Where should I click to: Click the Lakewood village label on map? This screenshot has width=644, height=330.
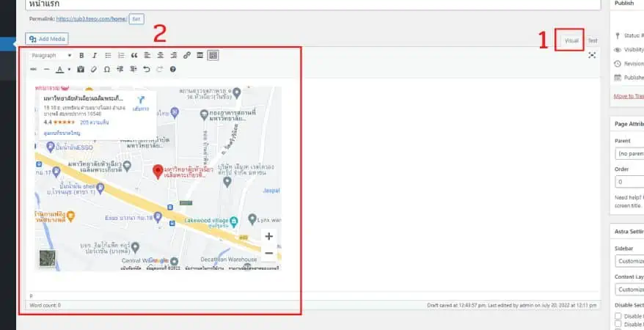coord(205,221)
